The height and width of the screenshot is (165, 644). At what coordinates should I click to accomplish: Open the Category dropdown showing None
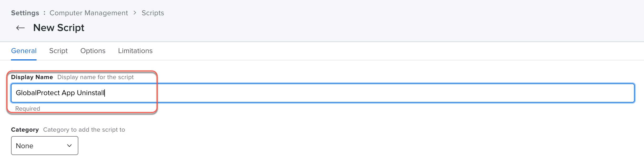[44, 146]
